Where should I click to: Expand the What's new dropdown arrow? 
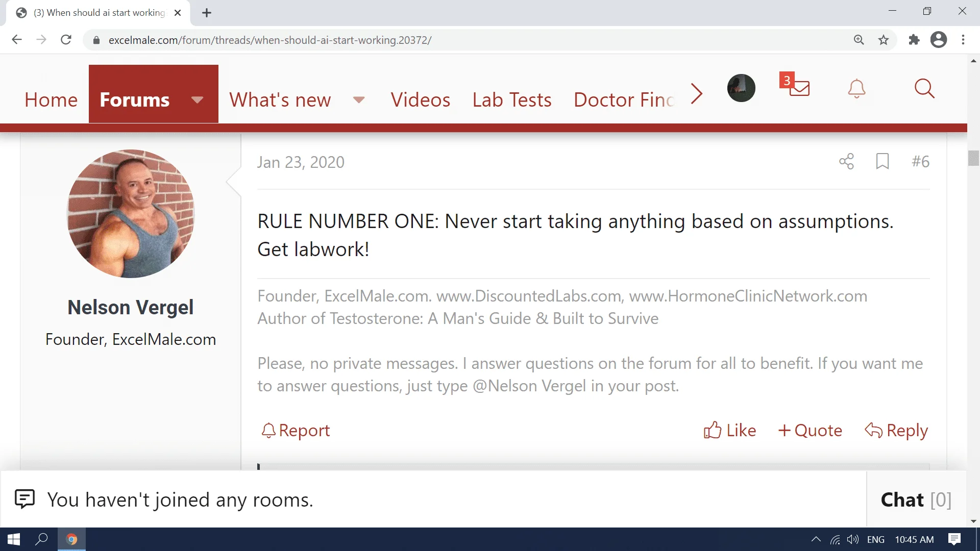359,99
